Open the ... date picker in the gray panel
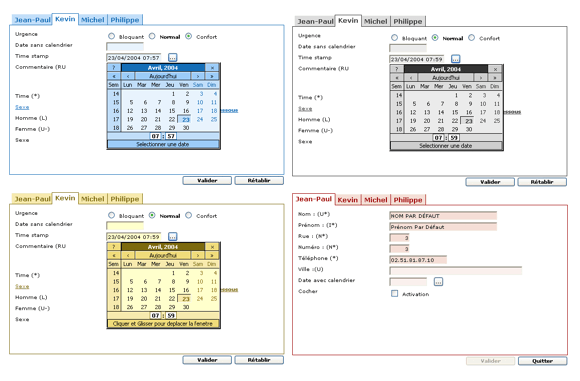This screenshot has width=580, height=381. 456,59
